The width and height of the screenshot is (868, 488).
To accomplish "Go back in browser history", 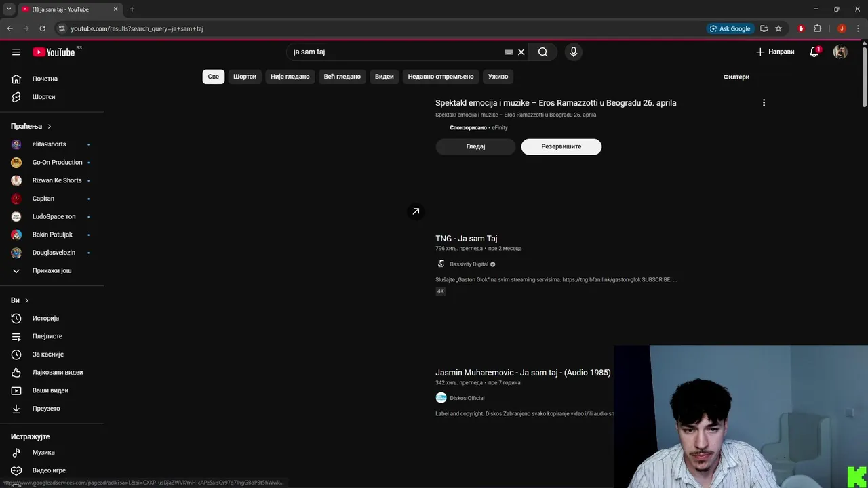I will coord(9,28).
